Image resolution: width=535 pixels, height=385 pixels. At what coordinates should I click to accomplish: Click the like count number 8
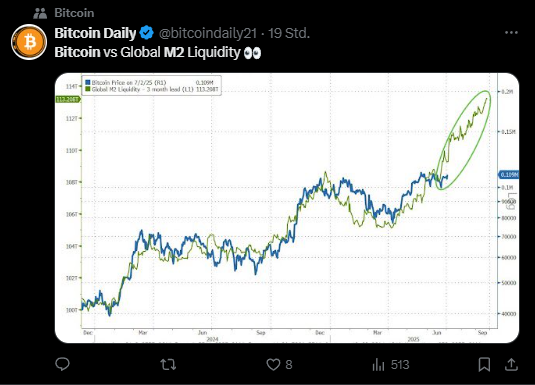click(289, 365)
